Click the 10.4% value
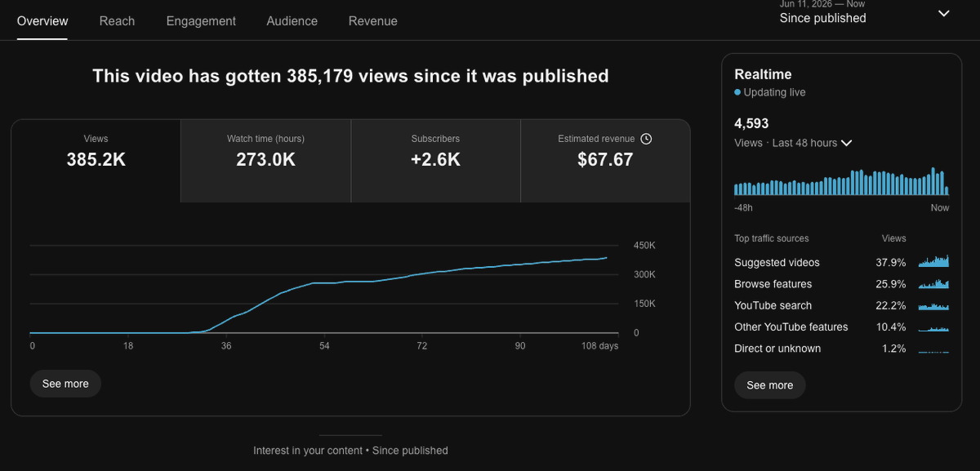The height and width of the screenshot is (471, 980). (x=890, y=327)
